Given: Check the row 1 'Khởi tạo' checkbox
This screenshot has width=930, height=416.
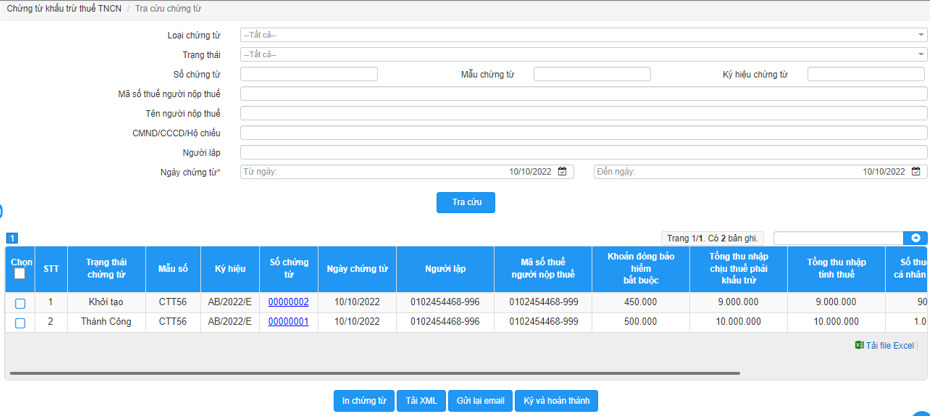Looking at the screenshot, I should [20, 303].
